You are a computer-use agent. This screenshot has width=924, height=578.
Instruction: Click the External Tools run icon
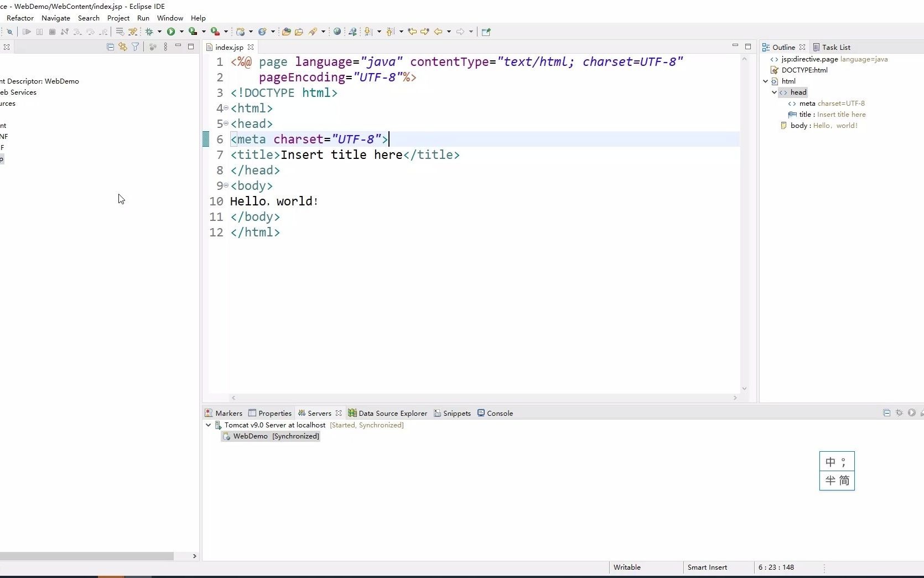pos(215,32)
